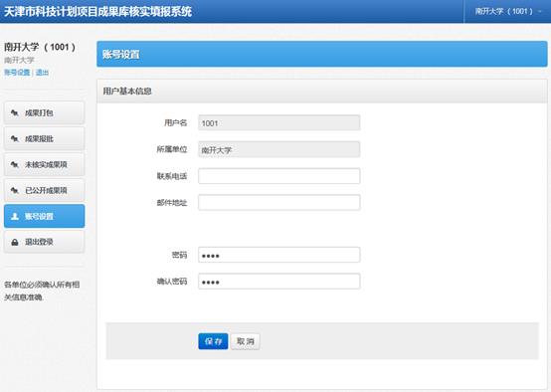
Task: Open 已公开成果项 in the sidebar
Action: tap(45, 191)
